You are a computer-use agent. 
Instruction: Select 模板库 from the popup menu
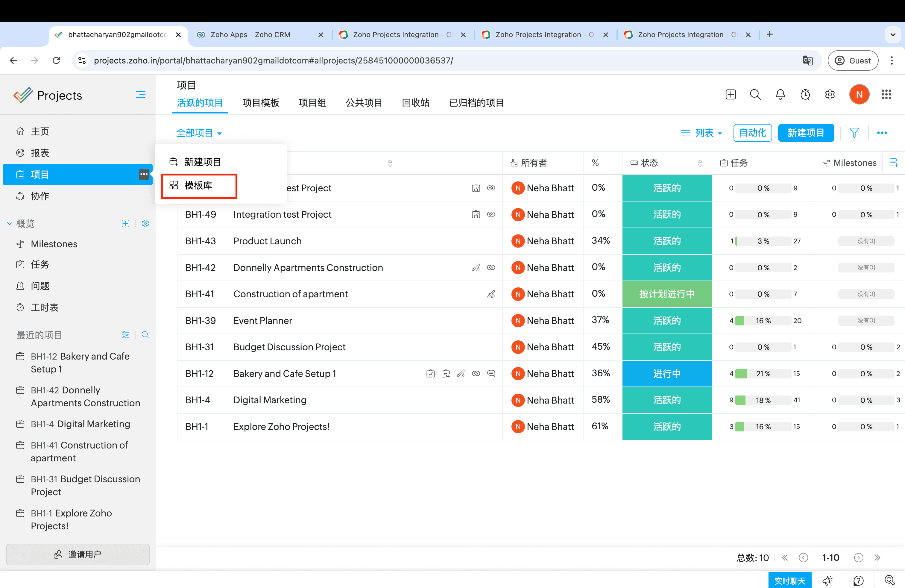click(198, 186)
